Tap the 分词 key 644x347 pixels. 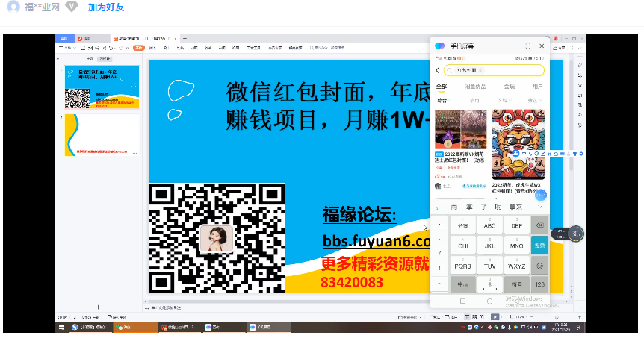pyautogui.click(x=463, y=225)
